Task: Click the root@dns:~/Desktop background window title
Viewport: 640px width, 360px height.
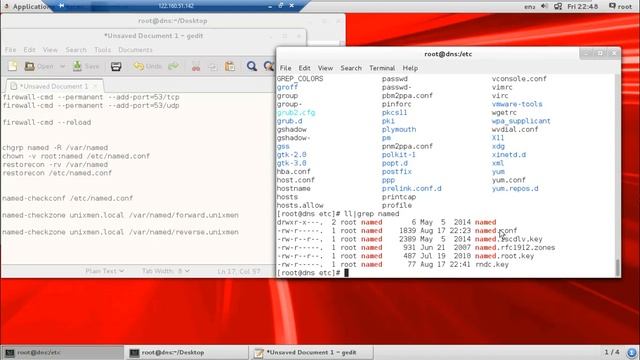Action: 173,21
